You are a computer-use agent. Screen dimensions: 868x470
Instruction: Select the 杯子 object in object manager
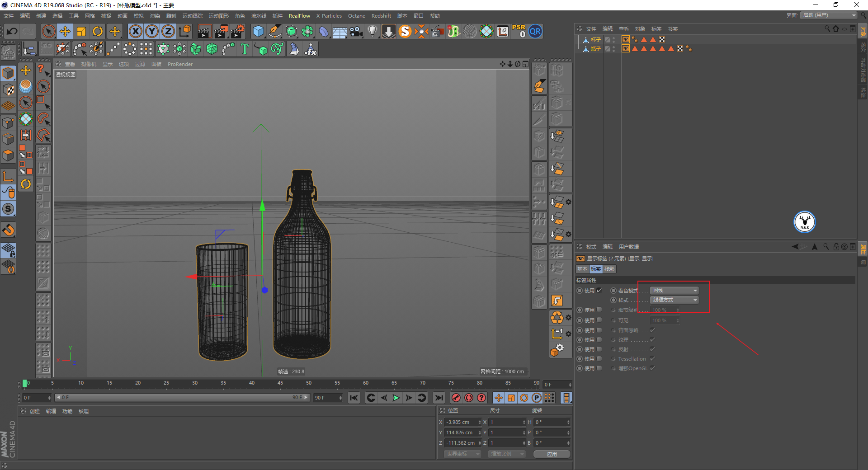pos(595,40)
